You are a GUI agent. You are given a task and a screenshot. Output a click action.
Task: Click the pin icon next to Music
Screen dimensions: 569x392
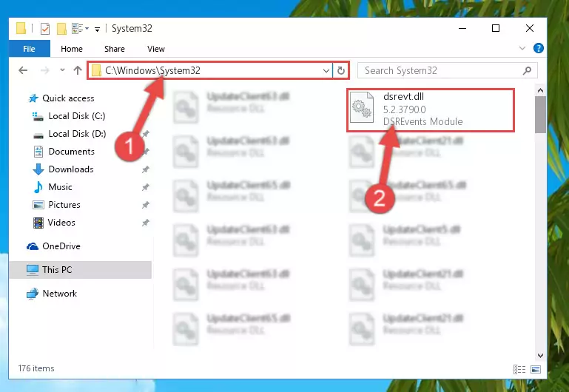click(x=146, y=187)
